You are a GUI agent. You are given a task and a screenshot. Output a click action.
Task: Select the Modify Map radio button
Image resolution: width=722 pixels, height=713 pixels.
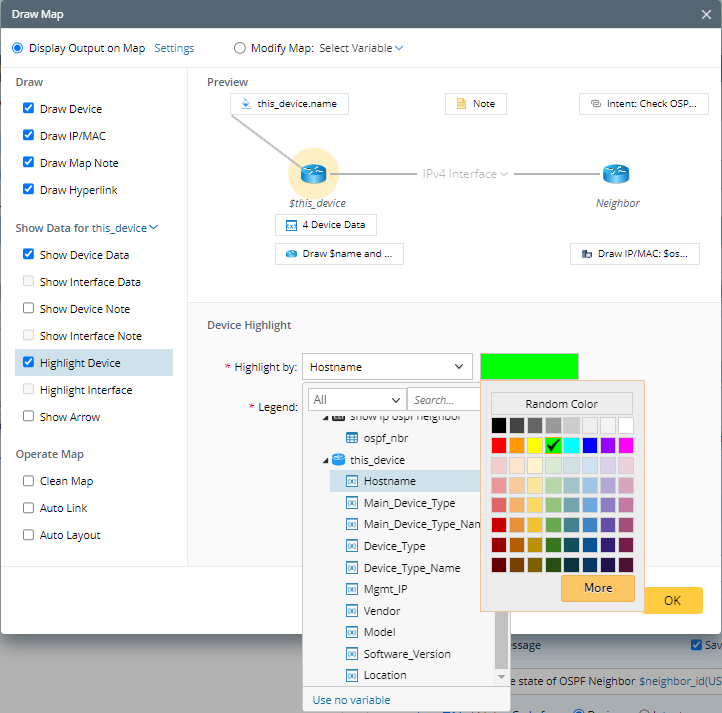pyautogui.click(x=239, y=48)
